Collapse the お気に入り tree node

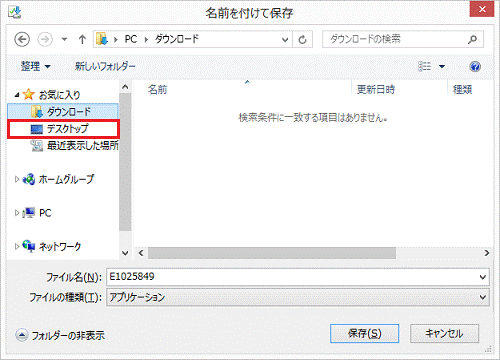17,95
